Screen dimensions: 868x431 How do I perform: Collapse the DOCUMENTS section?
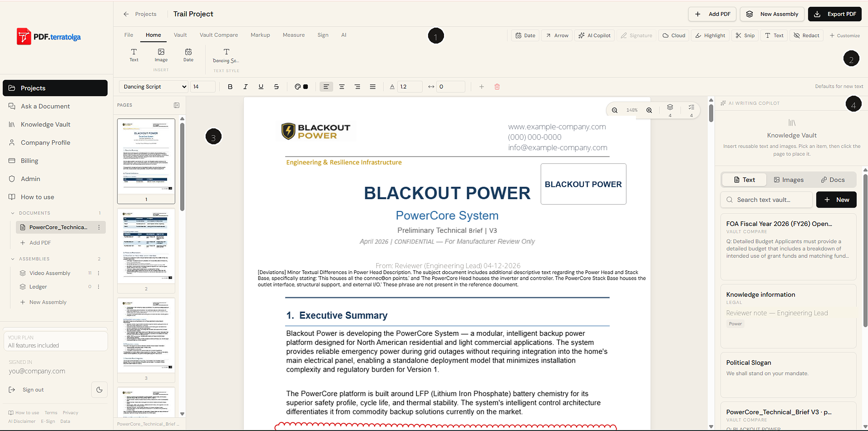coord(13,213)
